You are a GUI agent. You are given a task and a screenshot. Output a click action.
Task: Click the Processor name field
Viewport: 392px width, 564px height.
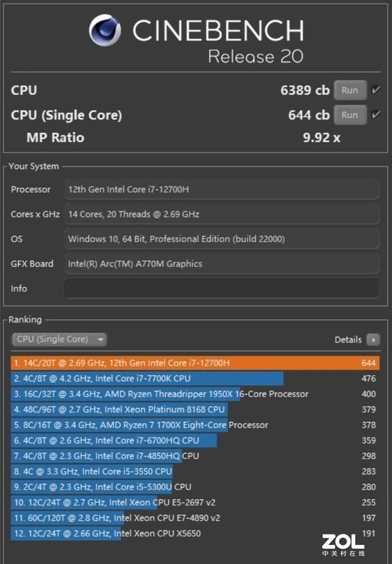(222, 189)
